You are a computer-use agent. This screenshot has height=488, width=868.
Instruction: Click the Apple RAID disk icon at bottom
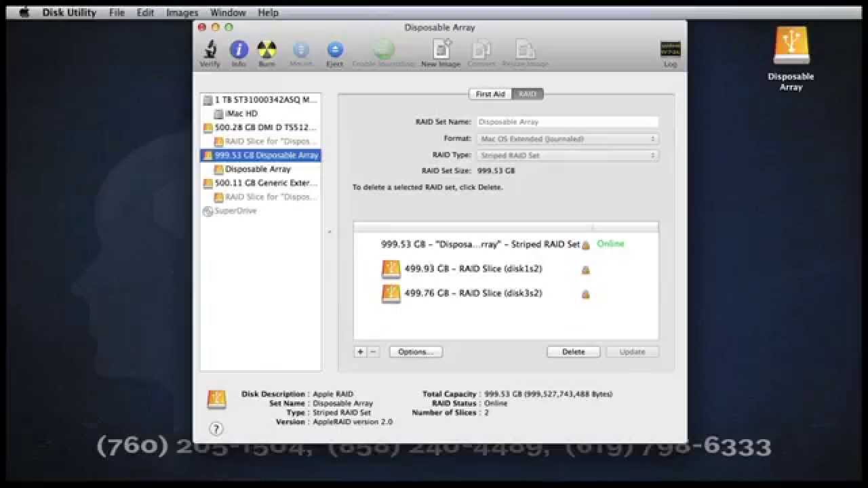(216, 399)
